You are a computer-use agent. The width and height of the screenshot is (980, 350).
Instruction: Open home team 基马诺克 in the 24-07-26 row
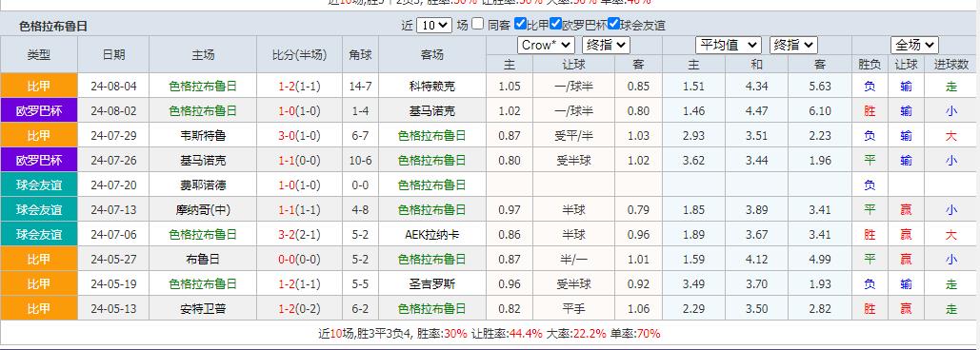tap(203, 161)
